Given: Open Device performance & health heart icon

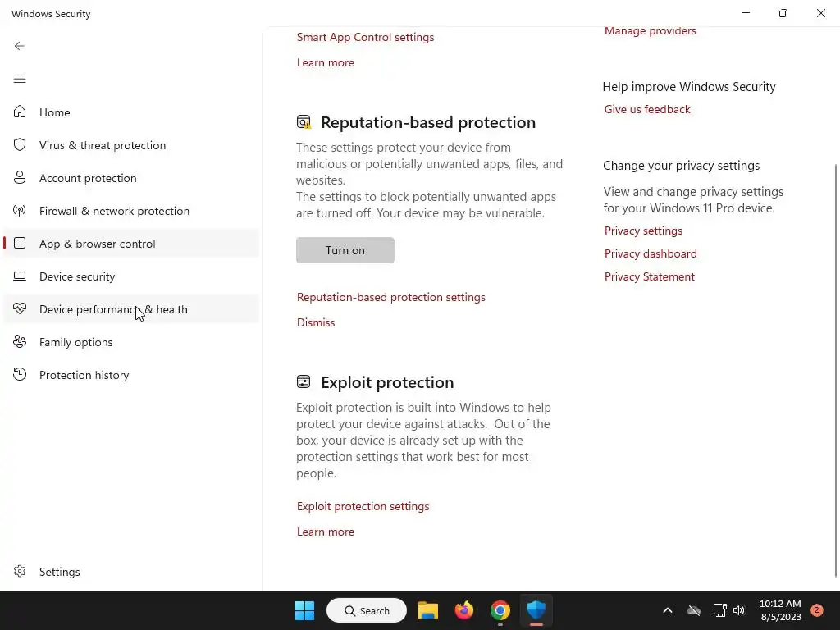Looking at the screenshot, I should (x=20, y=308).
